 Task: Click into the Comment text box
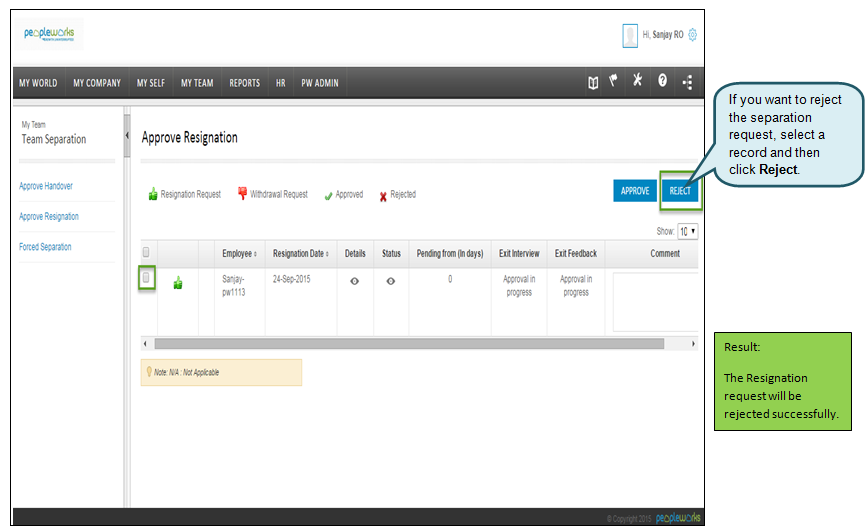tap(655, 302)
